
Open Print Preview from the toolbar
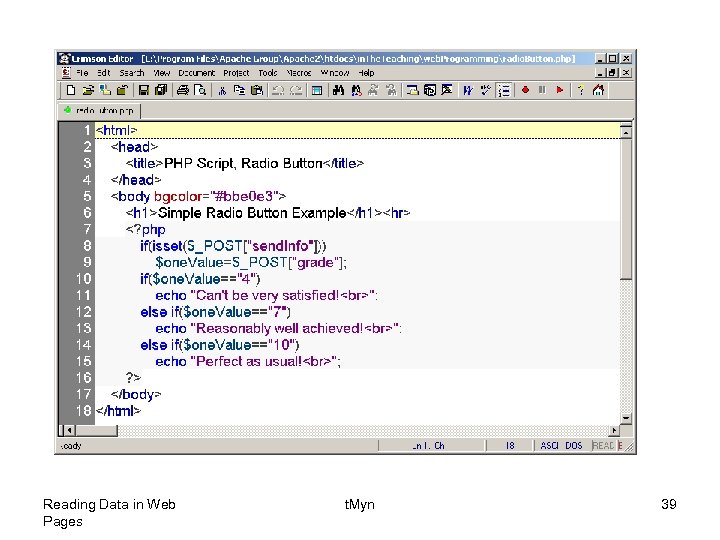click(x=200, y=90)
